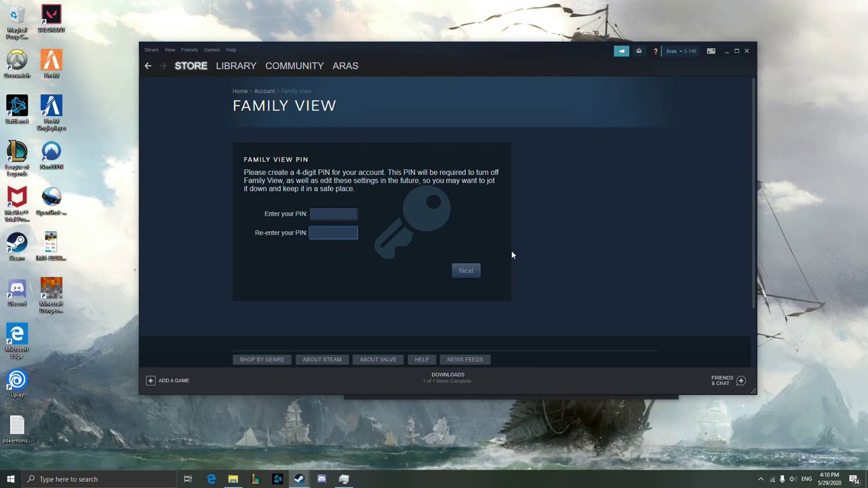This screenshot has height=488, width=868.
Task: Open Steam announcements megaphone icon
Action: (x=622, y=51)
